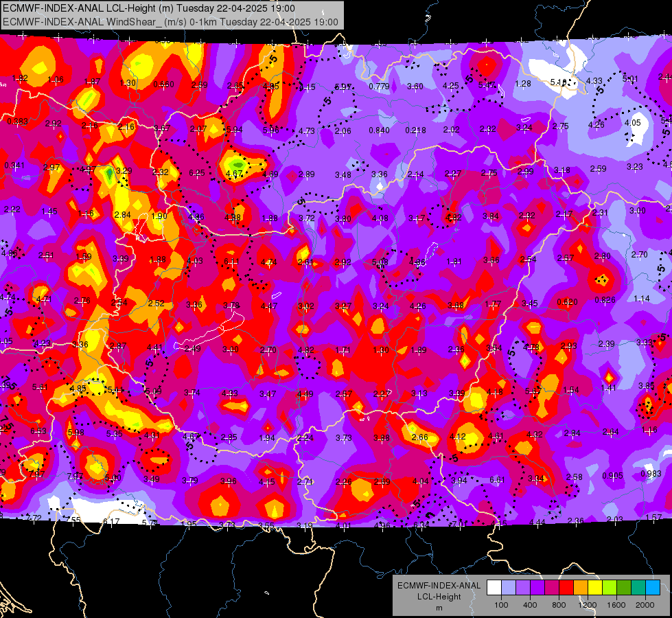The image size is (672, 618).
Task: Click the legend scale label 2000
Action: click(645, 605)
